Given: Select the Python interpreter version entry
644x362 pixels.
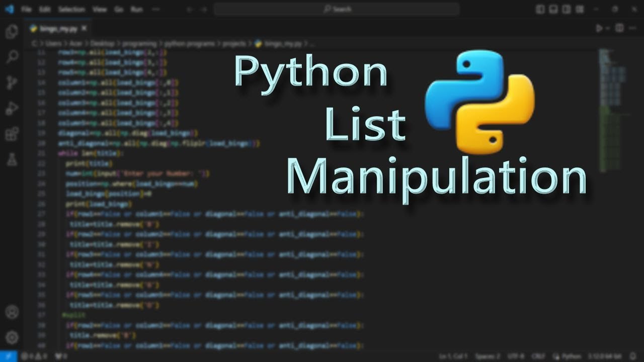Looking at the screenshot, I should pos(604,356).
